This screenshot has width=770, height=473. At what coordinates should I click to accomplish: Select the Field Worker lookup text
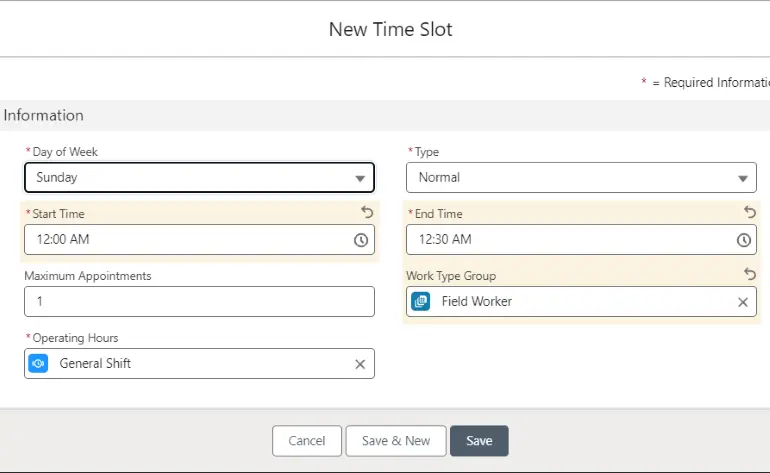tap(477, 301)
